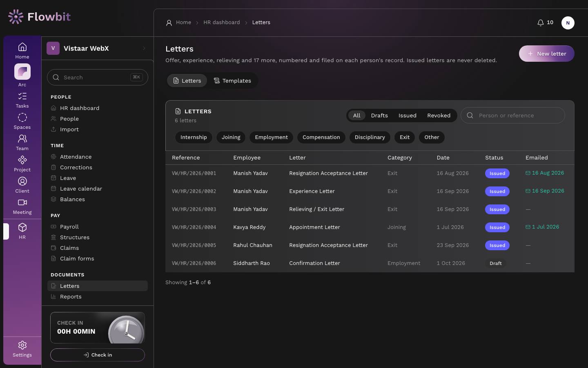The image size is (588, 368).
Task: Toggle the Compensation category chip
Action: (321, 137)
